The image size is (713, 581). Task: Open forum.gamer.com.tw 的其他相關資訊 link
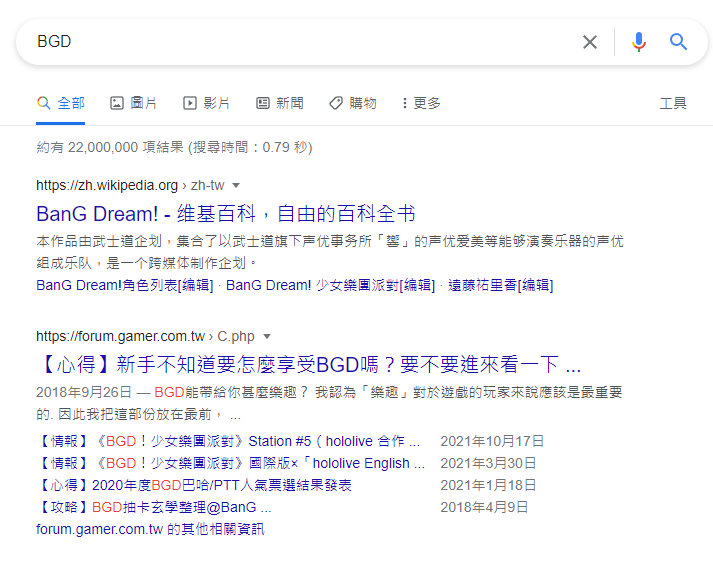coord(150,529)
